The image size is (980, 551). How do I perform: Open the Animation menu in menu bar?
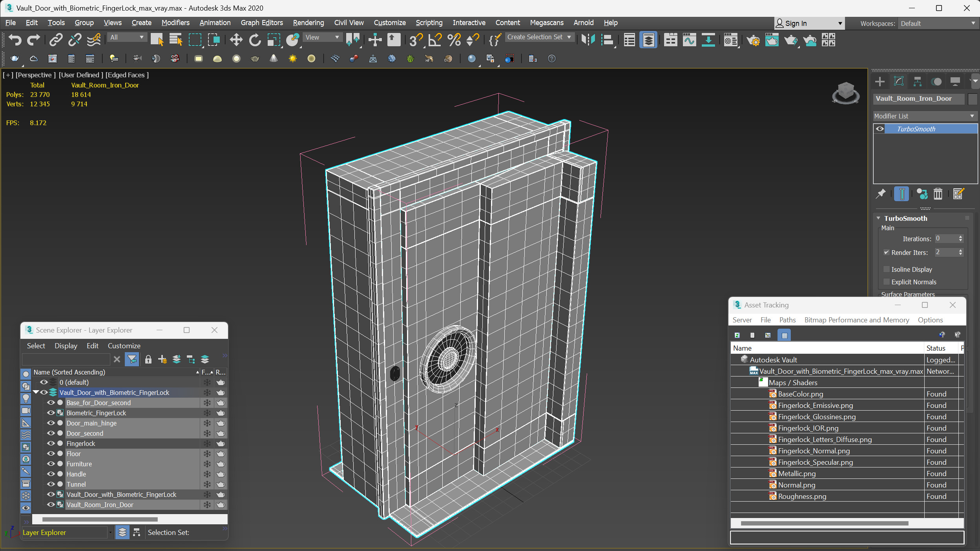pos(214,22)
